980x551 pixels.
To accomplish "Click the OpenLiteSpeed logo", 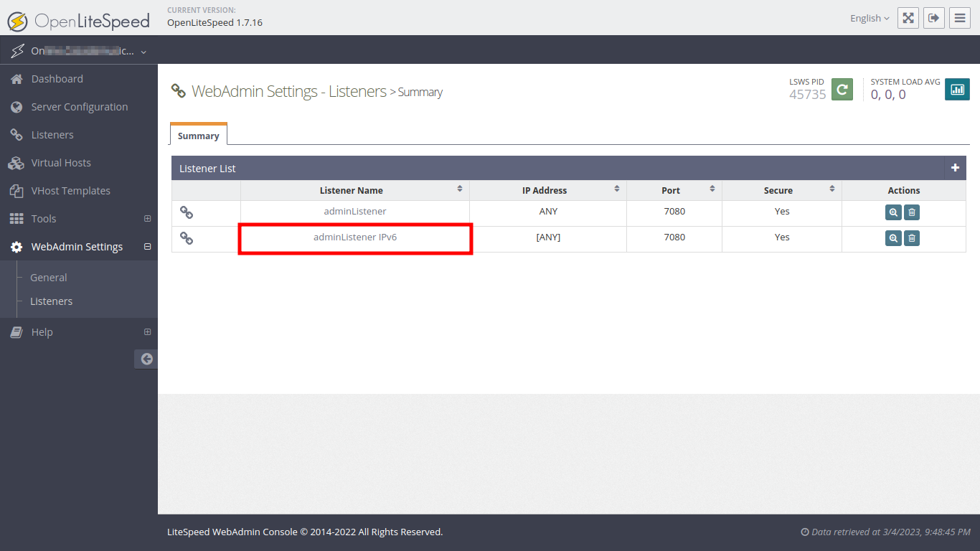I will click(79, 21).
